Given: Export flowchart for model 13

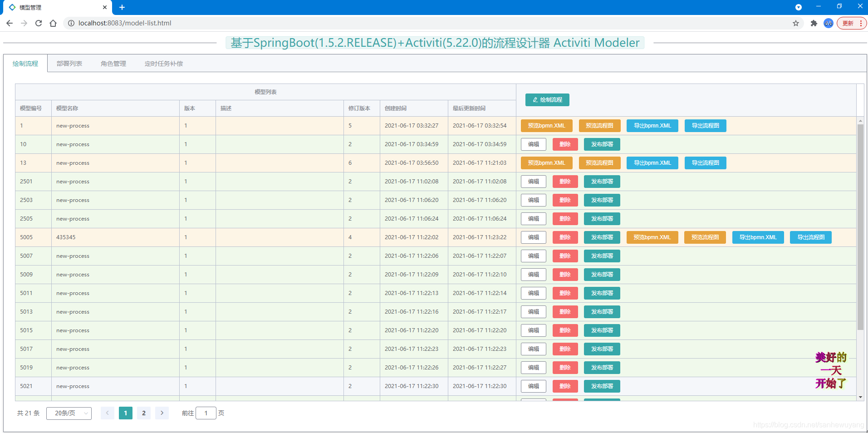Looking at the screenshot, I should coord(705,163).
